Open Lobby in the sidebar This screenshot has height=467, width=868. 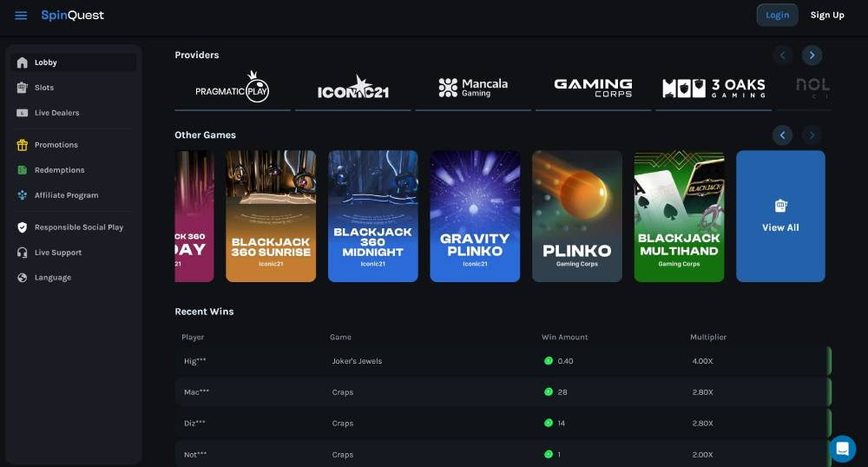[x=74, y=62]
